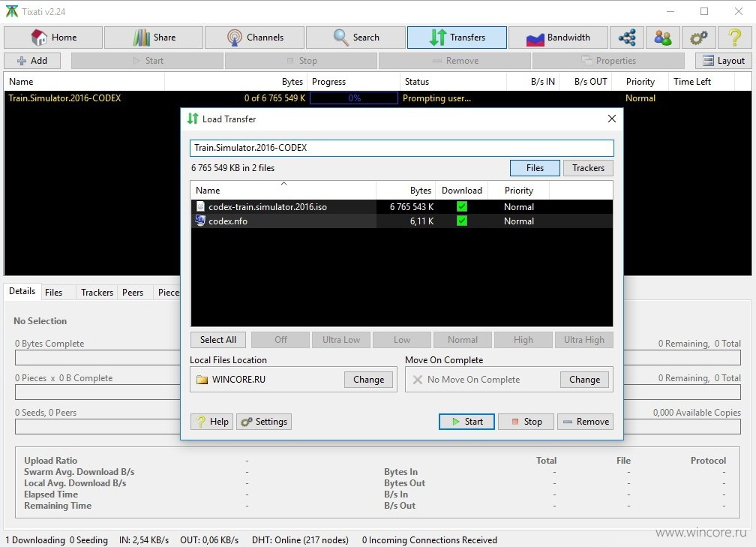The height and width of the screenshot is (547, 756).
Task: Click the transfer name input field
Action: pos(402,148)
